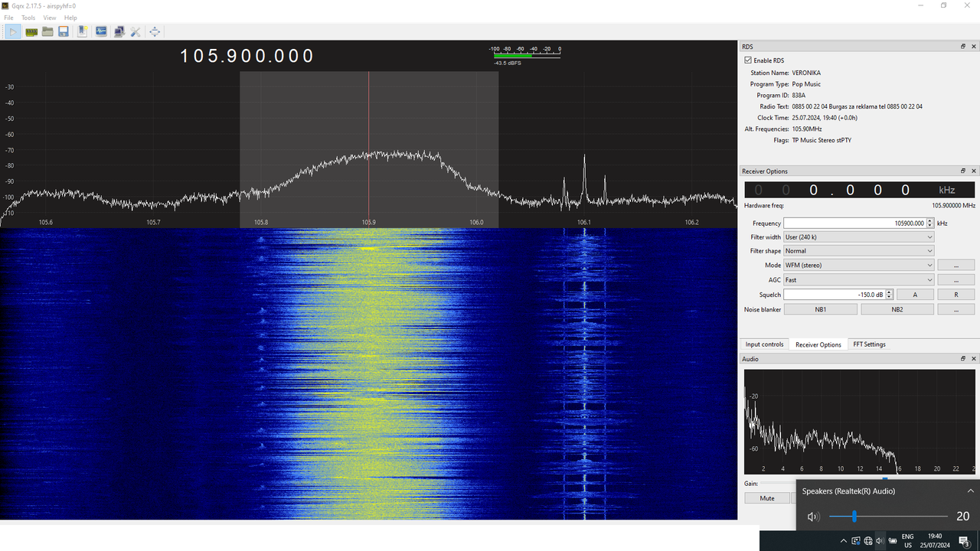Open the AFSK1200 decoder monitor icon
Viewport: 980px width, 551px height.
click(x=101, y=31)
